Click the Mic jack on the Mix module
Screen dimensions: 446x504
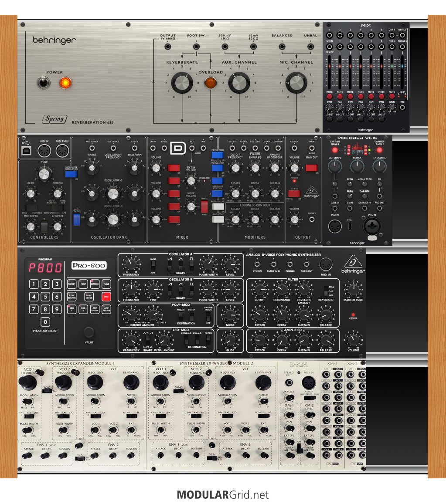tap(402, 107)
